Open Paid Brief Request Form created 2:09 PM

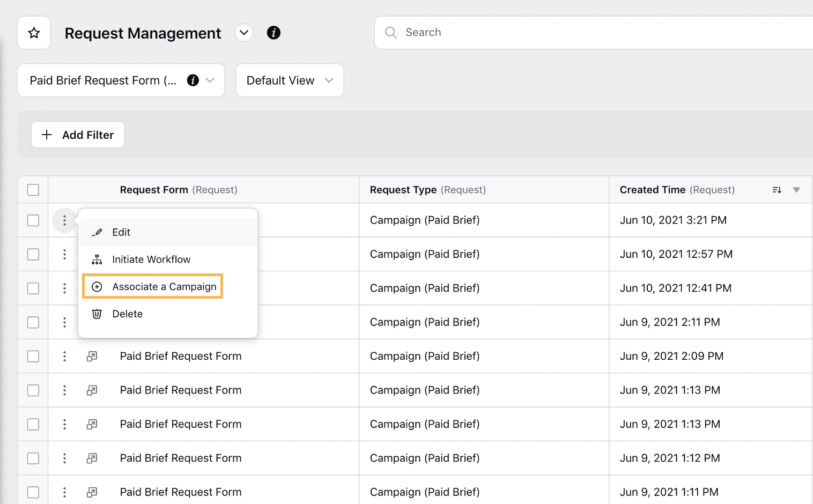pos(181,357)
